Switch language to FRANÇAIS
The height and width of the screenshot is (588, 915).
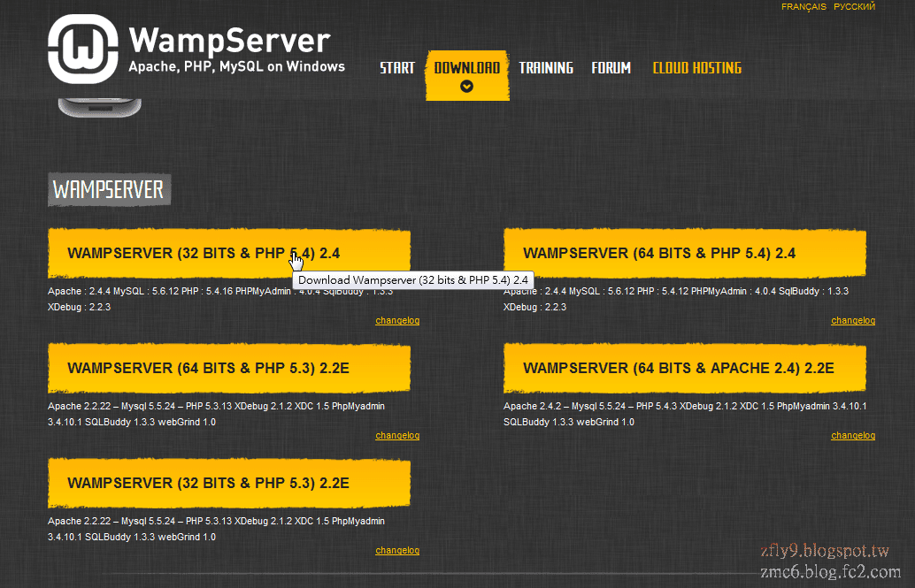point(804,7)
